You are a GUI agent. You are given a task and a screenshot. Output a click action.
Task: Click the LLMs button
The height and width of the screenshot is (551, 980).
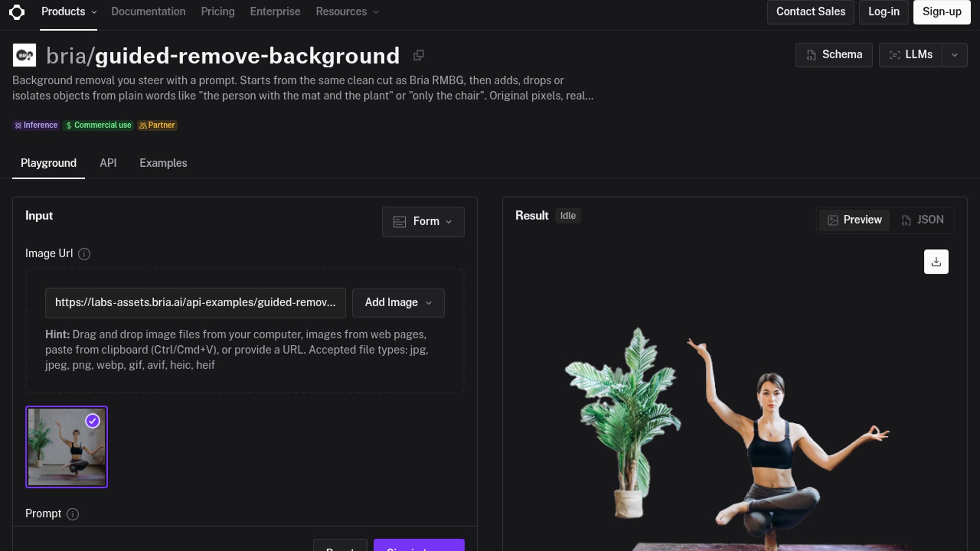click(x=911, y=55)
